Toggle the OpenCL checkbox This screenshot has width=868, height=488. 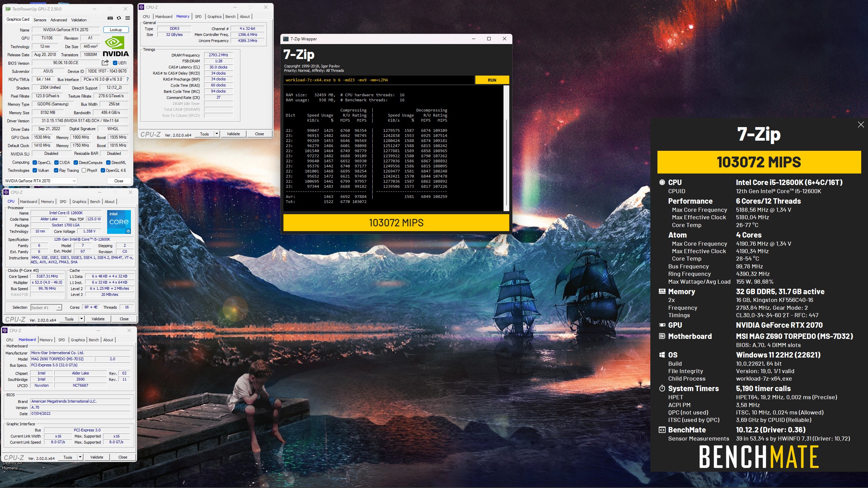[35, 163]
